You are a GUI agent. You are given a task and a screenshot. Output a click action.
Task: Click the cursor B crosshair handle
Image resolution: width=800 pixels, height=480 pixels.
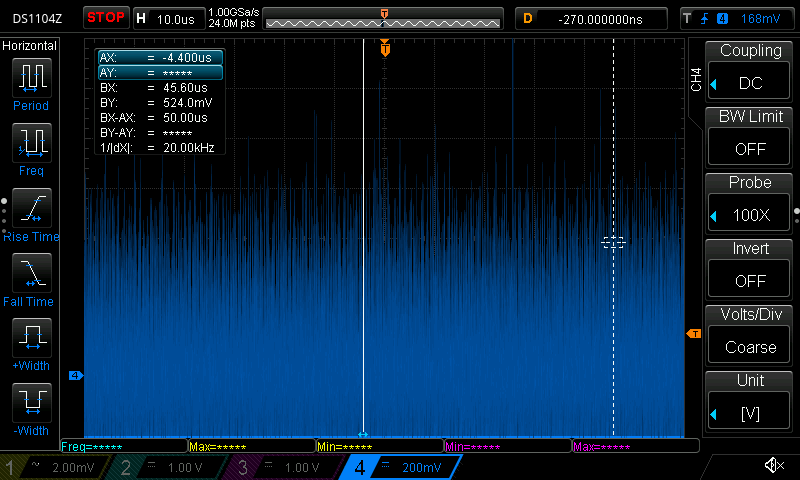613,242
